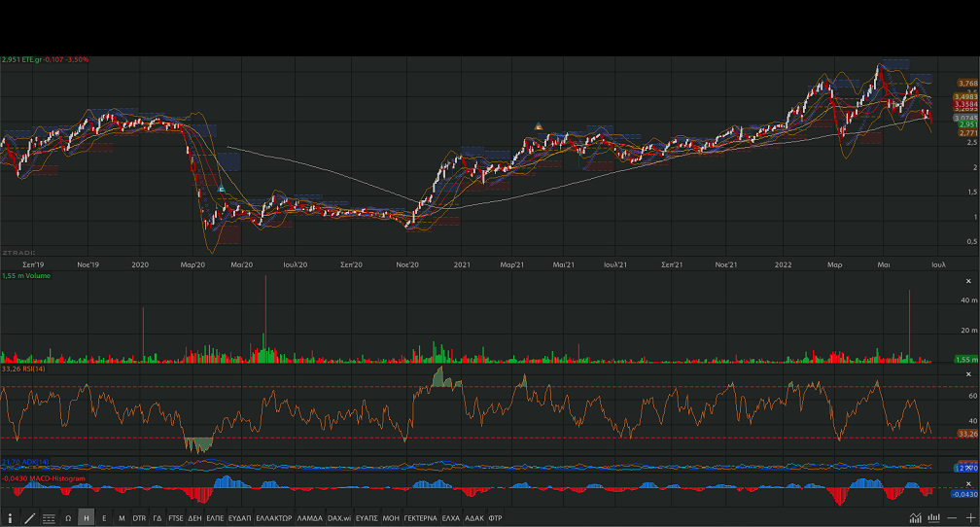Zoom in with the plus icon

(969, 518)
